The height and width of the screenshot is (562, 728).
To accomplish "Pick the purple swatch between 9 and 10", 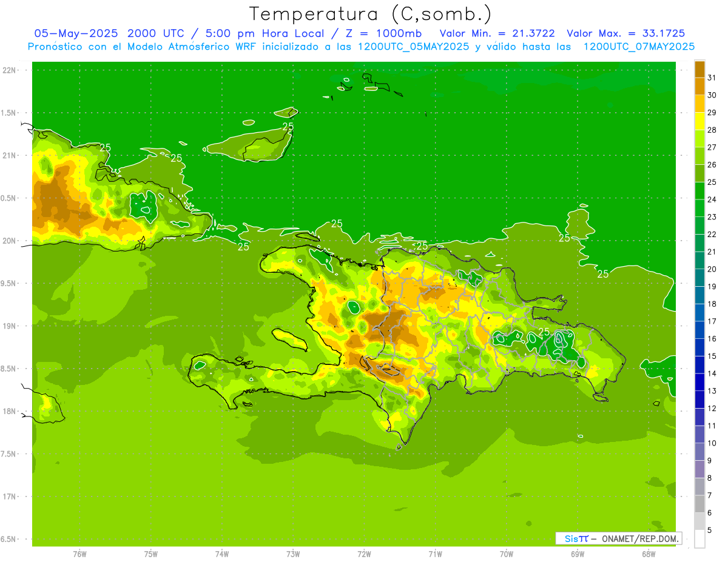I will click(699, 452).
